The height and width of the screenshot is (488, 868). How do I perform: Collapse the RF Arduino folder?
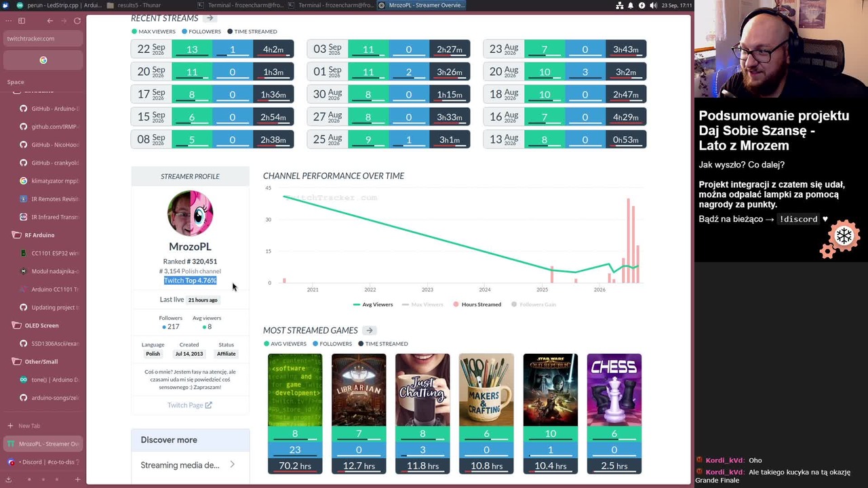tap(40, 235)
